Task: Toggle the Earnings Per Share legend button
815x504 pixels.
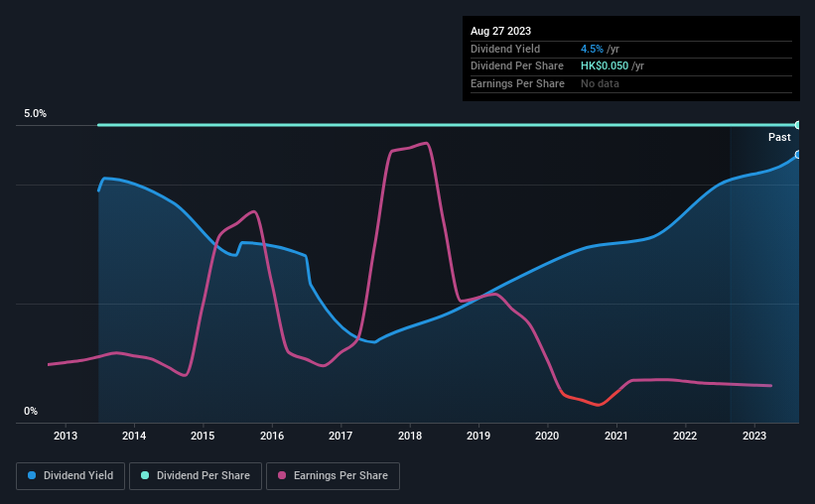Action: [333, 476]
